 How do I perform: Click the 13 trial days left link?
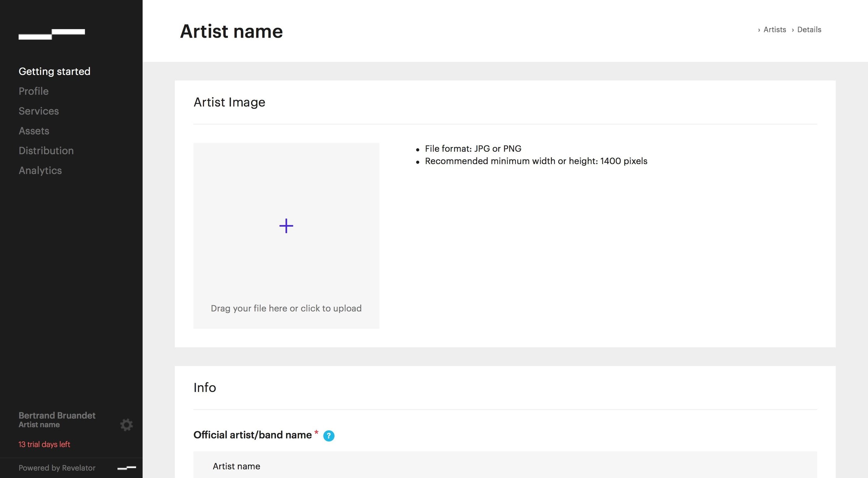[44, 444]
